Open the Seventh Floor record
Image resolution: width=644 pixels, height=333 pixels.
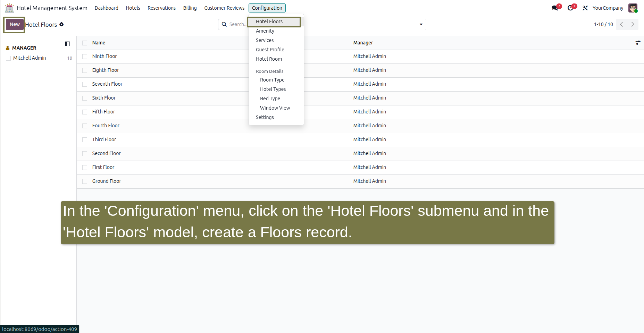click(107, 84)
